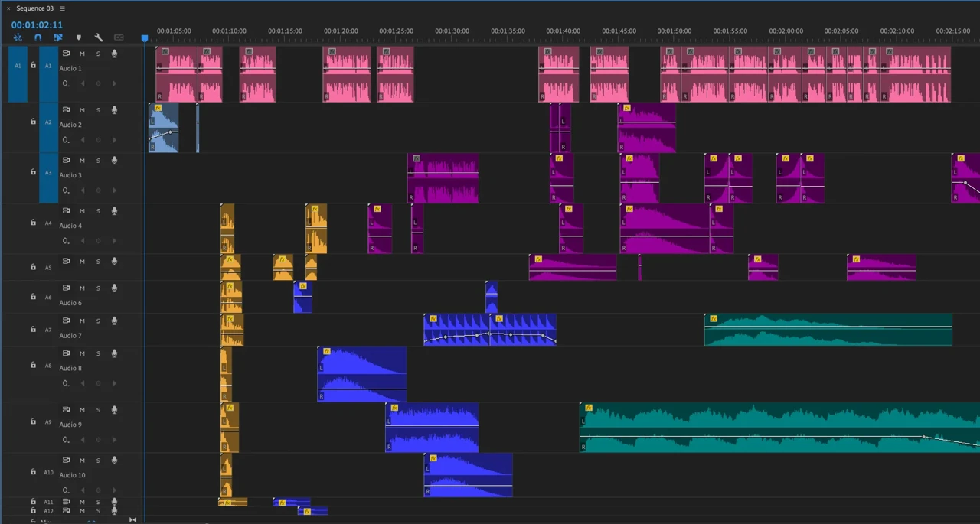Select the Sequence 03 tab

pyautogui.click(x=34, y=8)
